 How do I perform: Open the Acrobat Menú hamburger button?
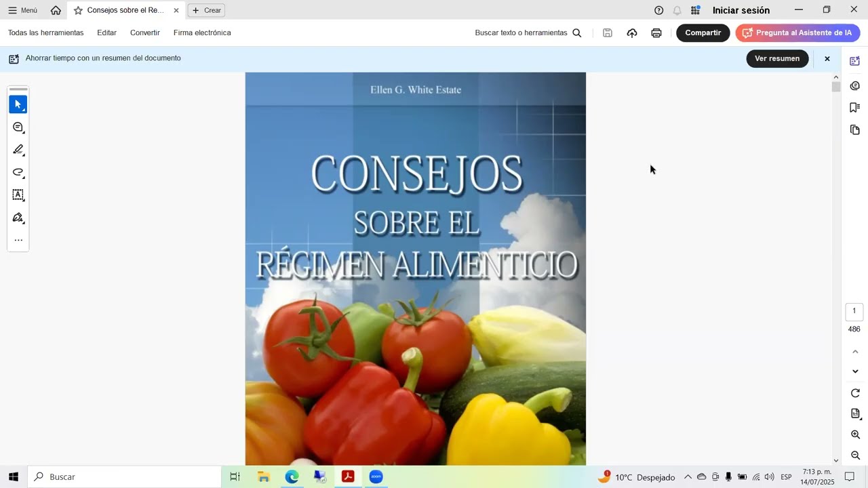click(22, 10)
